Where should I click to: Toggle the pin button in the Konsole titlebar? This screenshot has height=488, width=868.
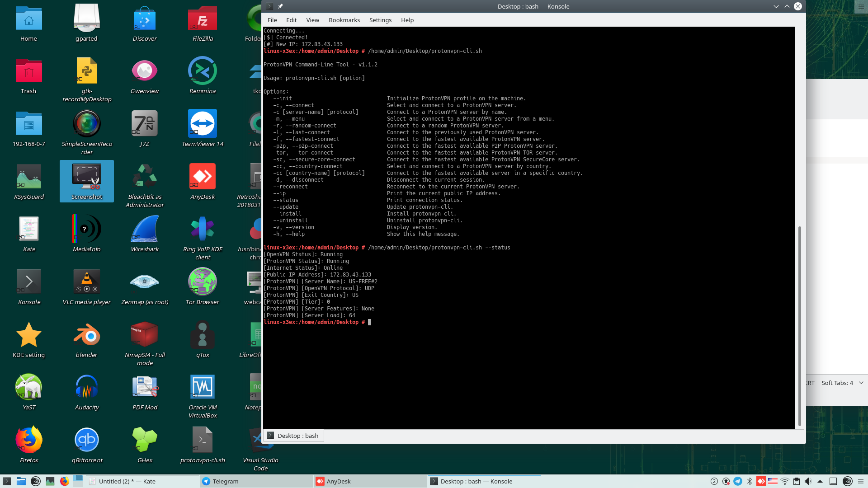click(280, 6)
